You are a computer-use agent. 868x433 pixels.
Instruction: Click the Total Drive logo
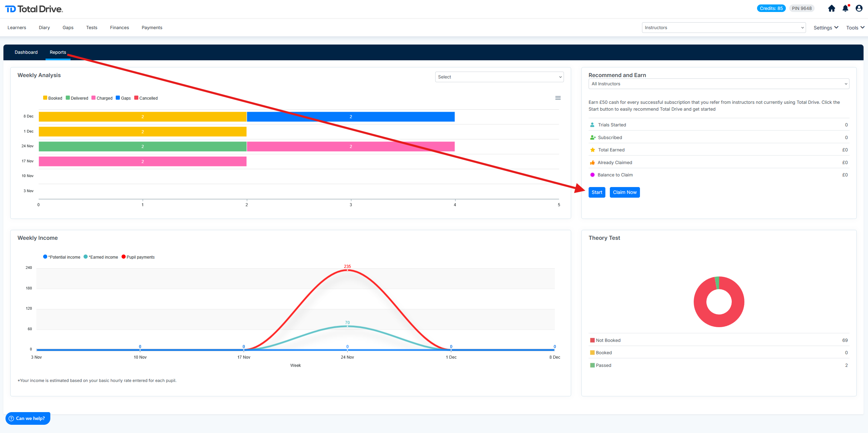34,9
